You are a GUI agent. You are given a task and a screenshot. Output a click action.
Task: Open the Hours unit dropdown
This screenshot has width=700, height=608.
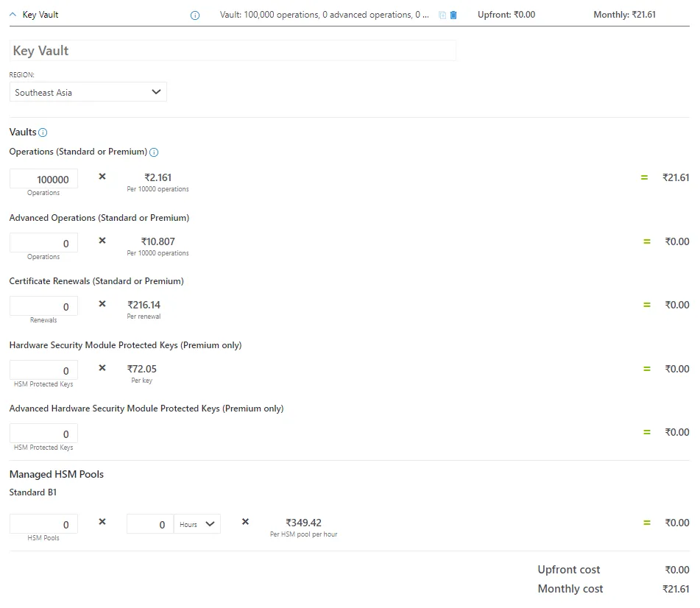click(197, 524)
